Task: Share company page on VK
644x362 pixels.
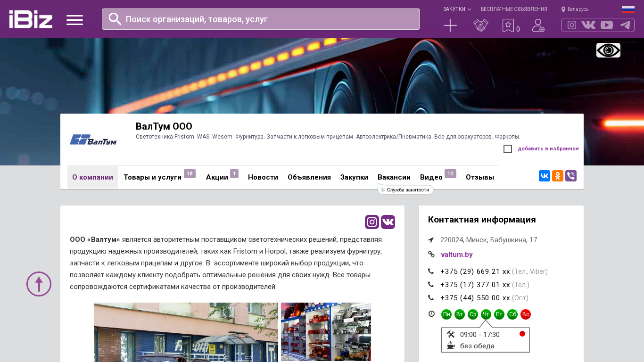Action: [545, 176]
